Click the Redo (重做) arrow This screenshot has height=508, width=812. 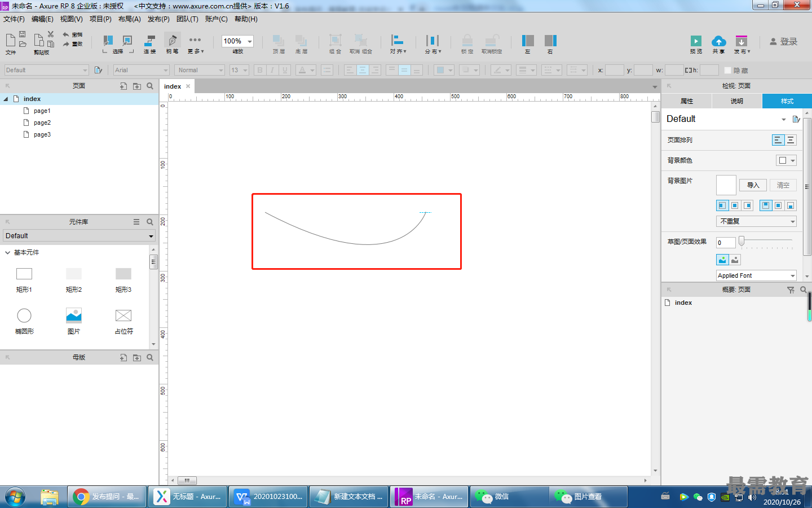click(x=66, y=44)
